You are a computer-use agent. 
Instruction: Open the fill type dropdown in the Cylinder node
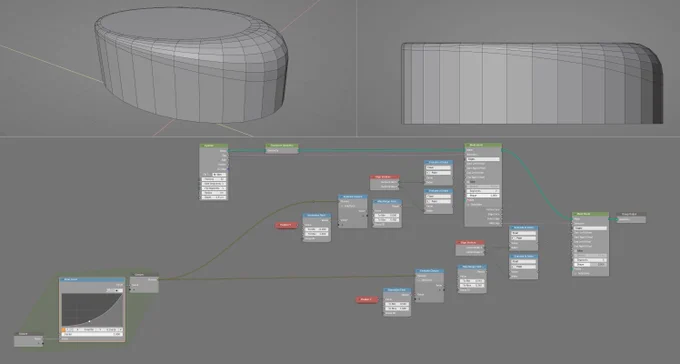(x=219, y=174)
